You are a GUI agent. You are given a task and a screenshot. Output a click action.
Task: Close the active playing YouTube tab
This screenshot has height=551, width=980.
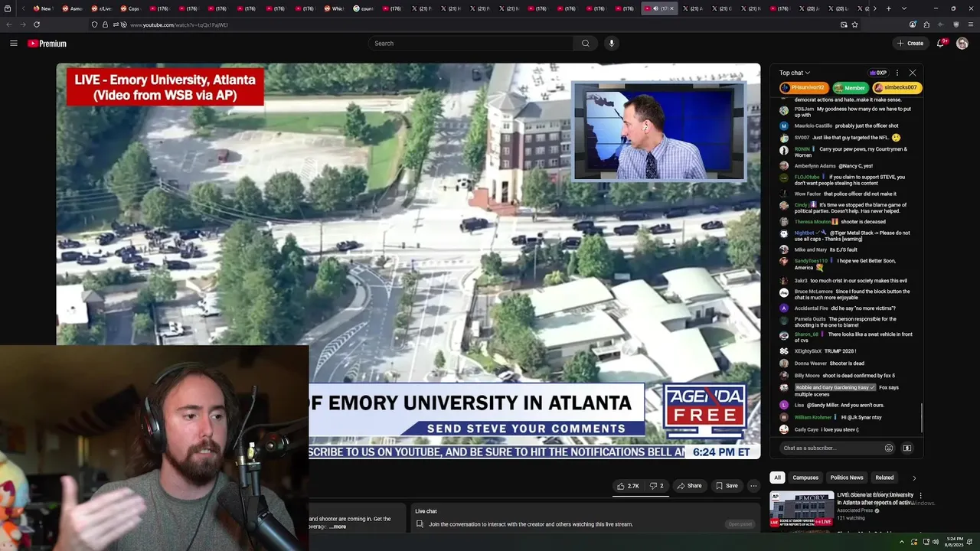click(x=671, y=8)
